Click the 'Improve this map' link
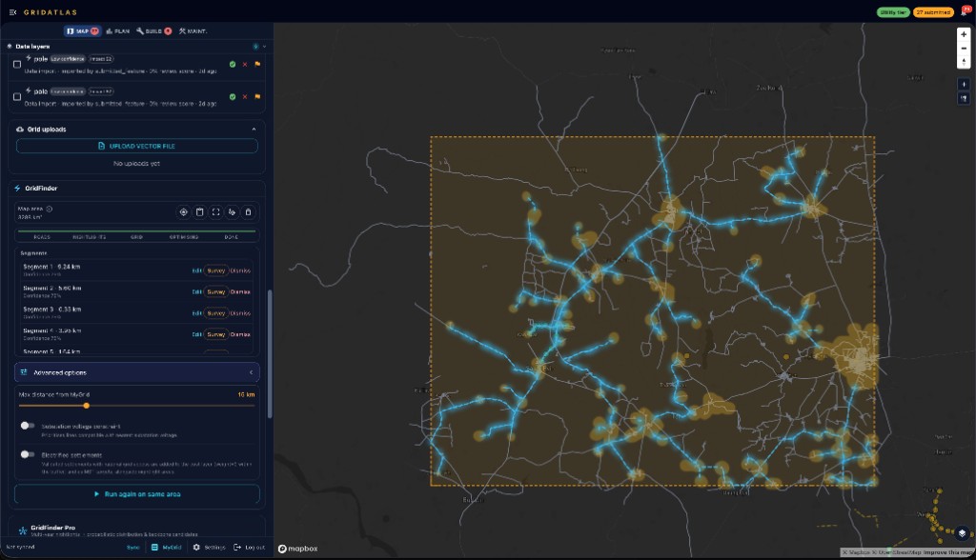 tap(947, 552)
